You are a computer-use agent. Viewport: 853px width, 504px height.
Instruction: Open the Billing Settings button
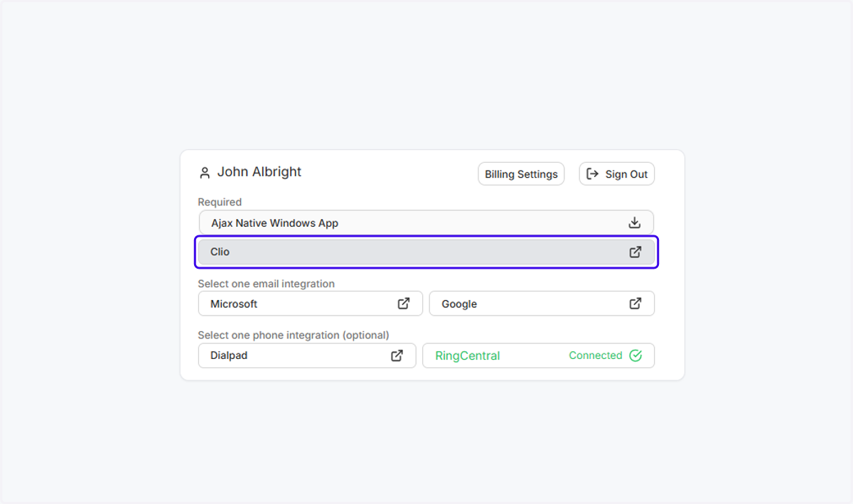point(521,174)
